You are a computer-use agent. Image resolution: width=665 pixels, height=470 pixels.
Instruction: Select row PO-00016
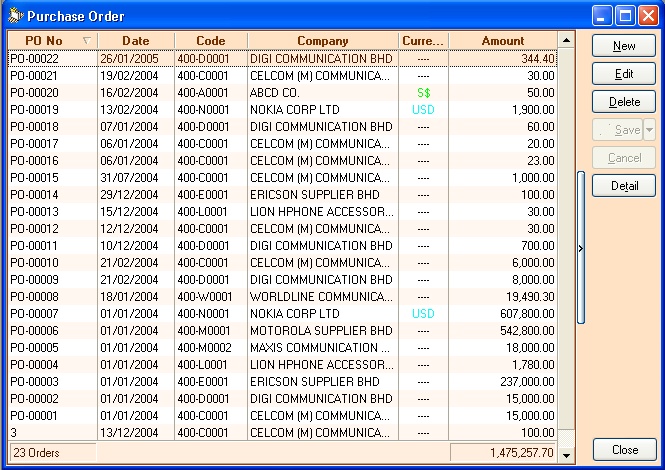282,160
